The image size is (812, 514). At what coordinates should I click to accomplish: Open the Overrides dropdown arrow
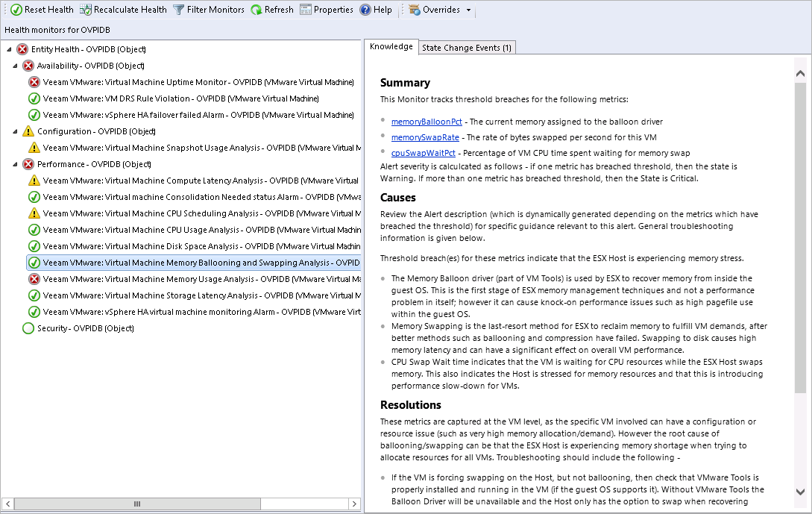tap(469, 10)
